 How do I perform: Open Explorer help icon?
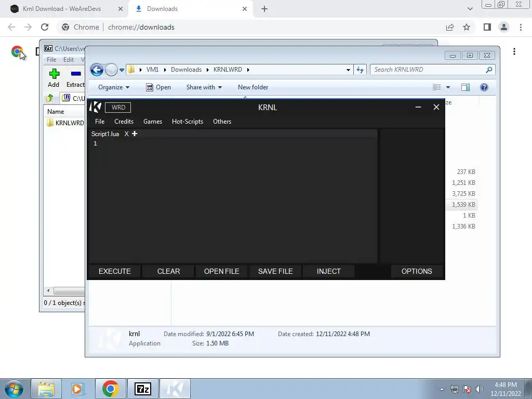[x=484, y=87]
